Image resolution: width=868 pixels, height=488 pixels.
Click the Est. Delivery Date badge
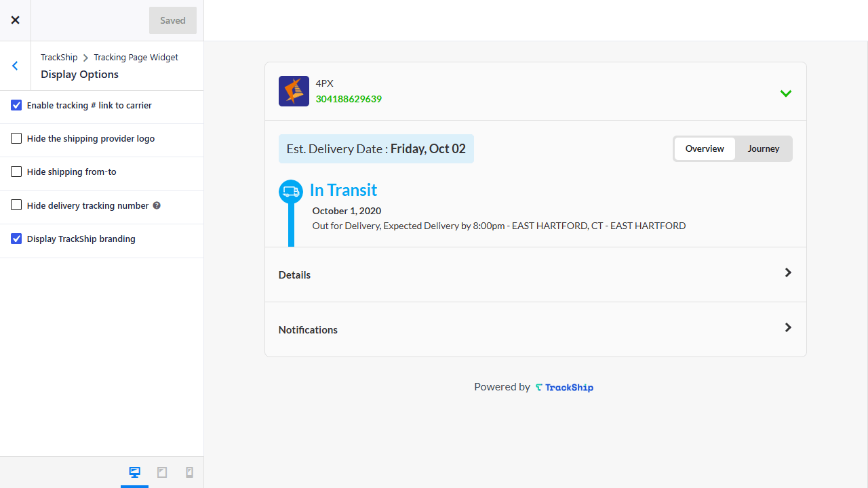pos(376,148)
